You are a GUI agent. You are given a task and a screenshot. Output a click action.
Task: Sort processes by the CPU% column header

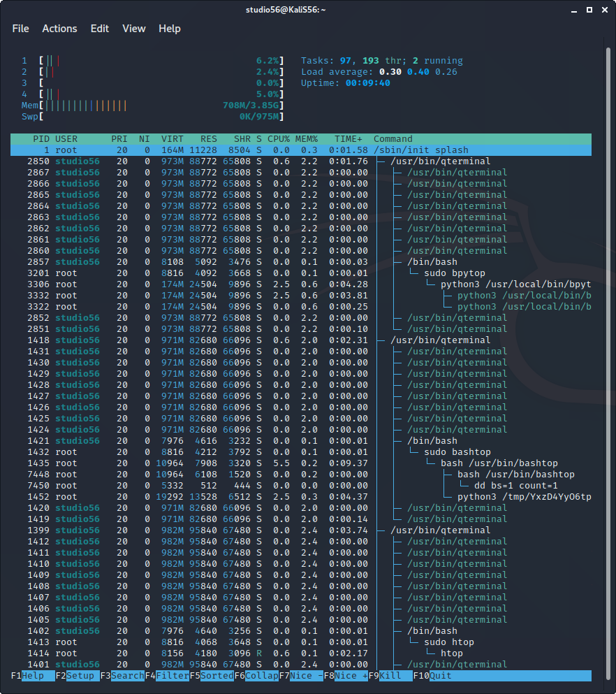[278, 138]
